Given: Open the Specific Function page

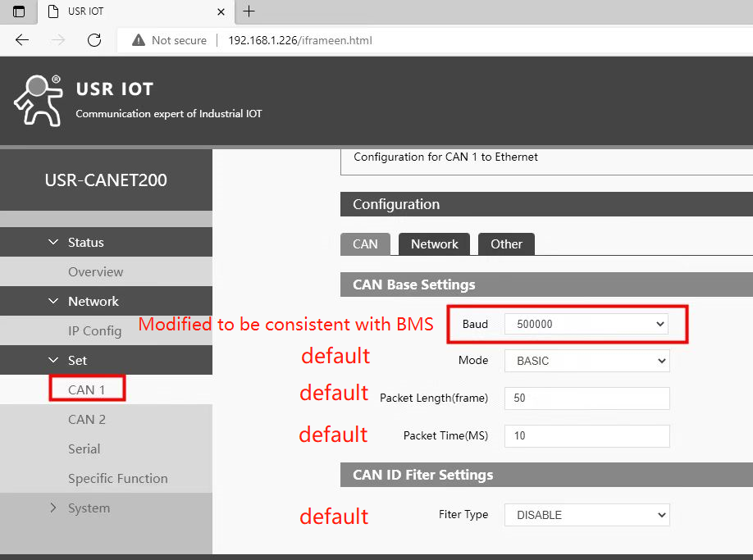Looking at the screenshot, I should point(117,479).
